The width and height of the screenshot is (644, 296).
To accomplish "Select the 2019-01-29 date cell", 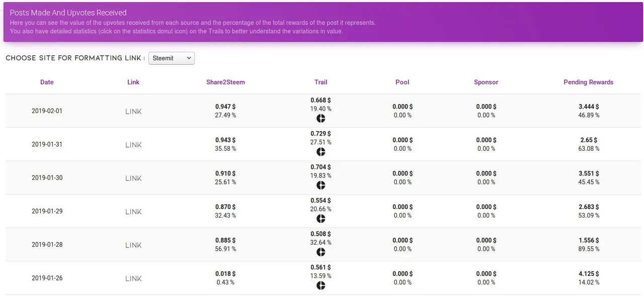I will tap(47, 211).
